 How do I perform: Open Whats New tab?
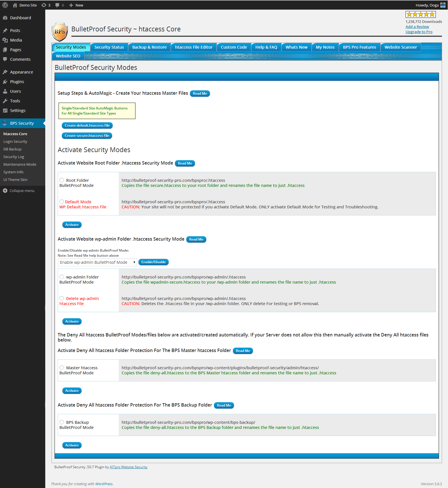point(296,47)
